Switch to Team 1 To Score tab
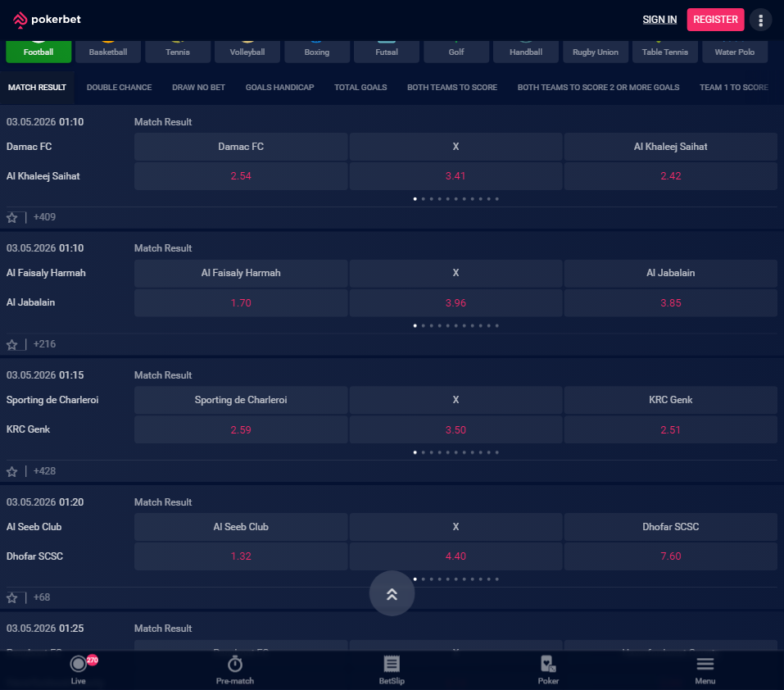This screenshot has width=784, height=690. click(733, 88)
